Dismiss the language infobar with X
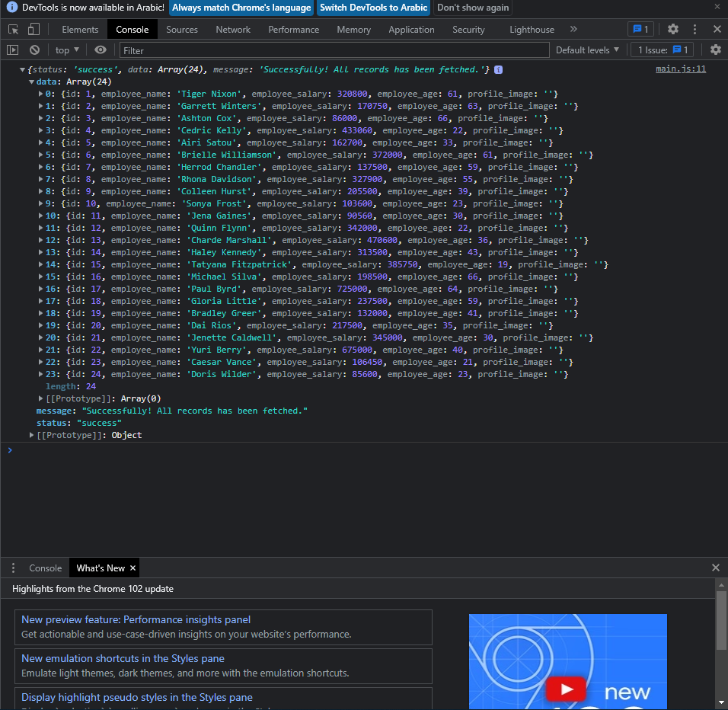The height and width of the screenshot is (710, 728). 717,7
